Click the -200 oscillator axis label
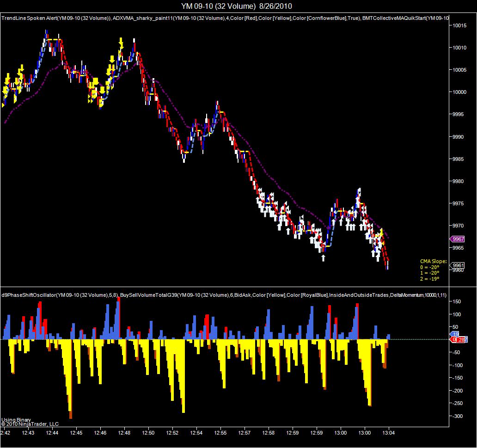This screenshot has height=448, width=477. pyautogui.click(x=457, y=391)
